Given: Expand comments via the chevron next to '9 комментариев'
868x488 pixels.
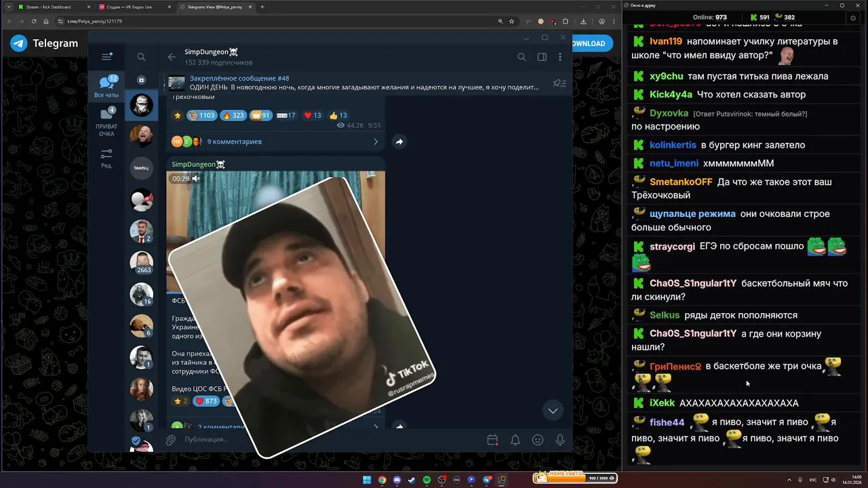Looking at the screenshot, I should pos(375,142).
